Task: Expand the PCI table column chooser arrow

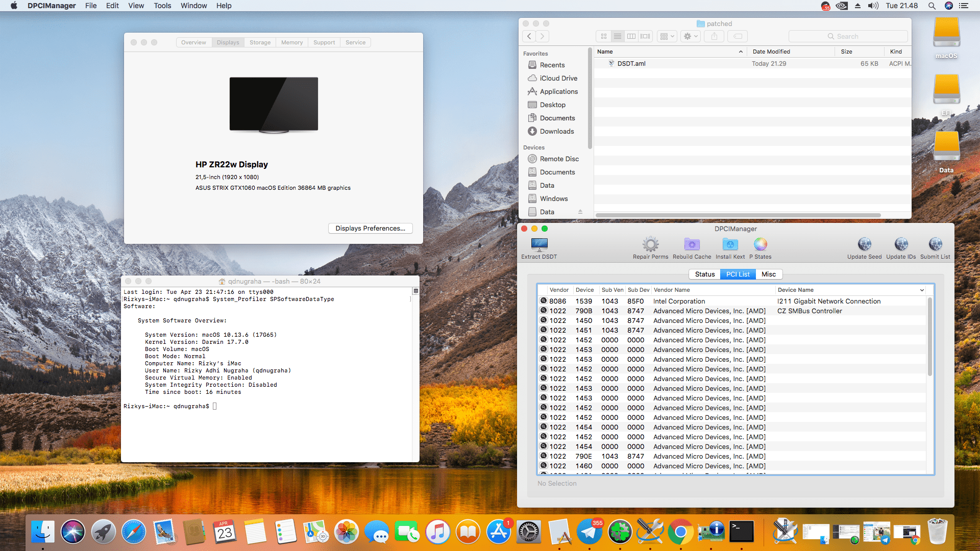Action: coord(922,290)
